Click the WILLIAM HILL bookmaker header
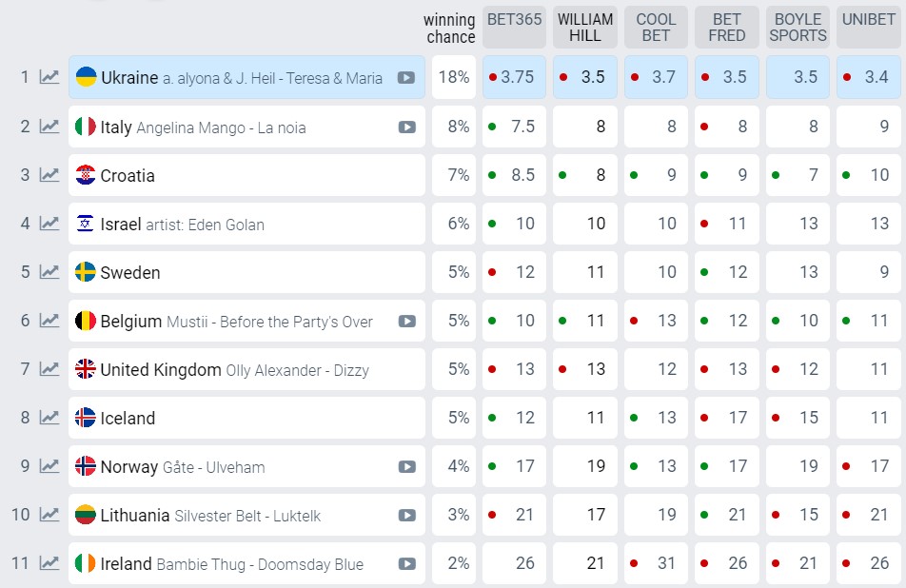The width and height of the screenshot is (906, 588). 585,27
